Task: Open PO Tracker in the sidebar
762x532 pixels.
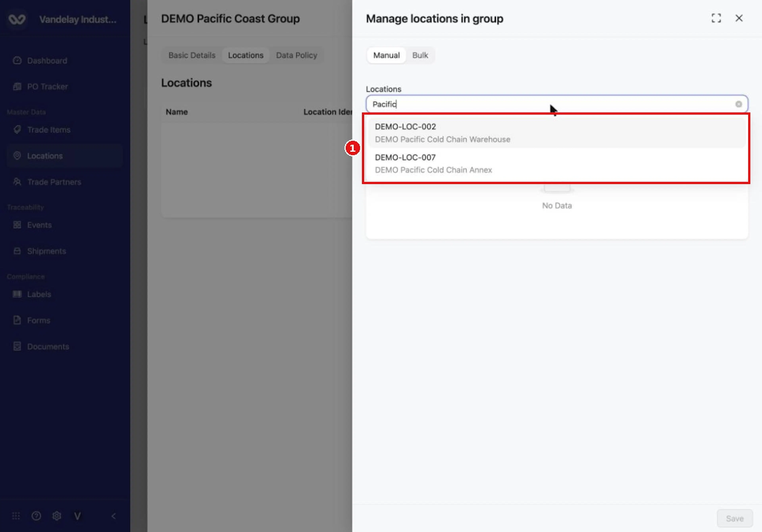Action: tap(65, 86)
